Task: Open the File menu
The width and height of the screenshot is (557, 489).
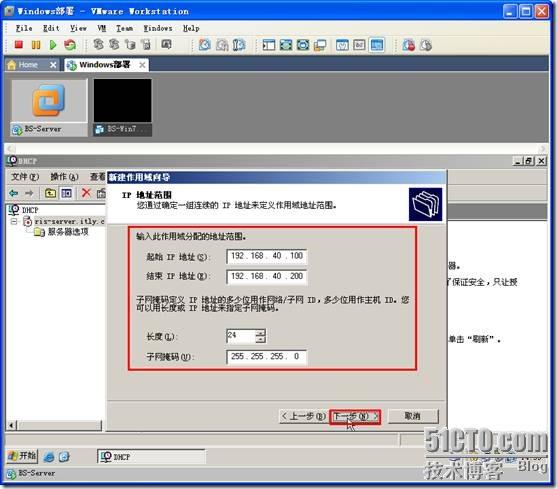Action: (x=24, y=28)
